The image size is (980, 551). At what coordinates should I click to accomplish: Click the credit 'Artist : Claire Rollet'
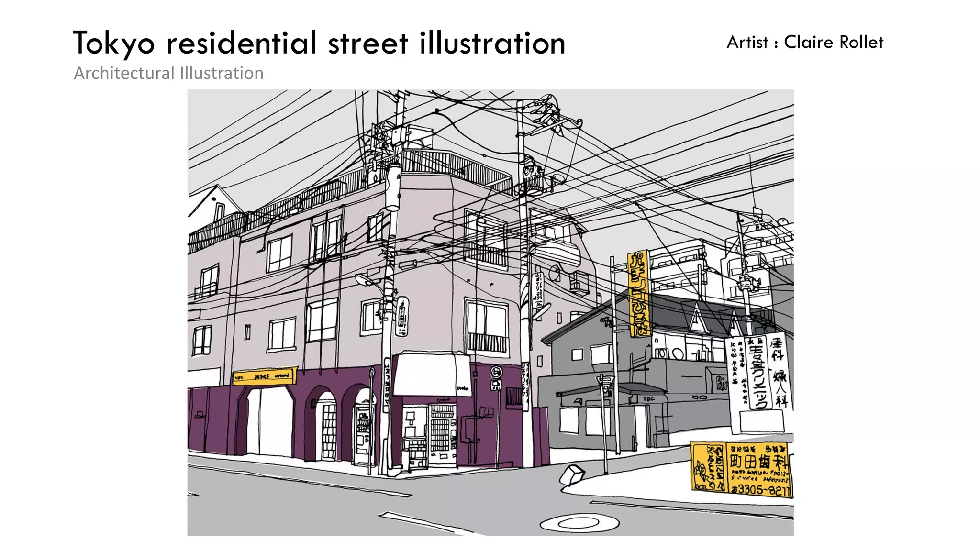click(x=805, y=42)
